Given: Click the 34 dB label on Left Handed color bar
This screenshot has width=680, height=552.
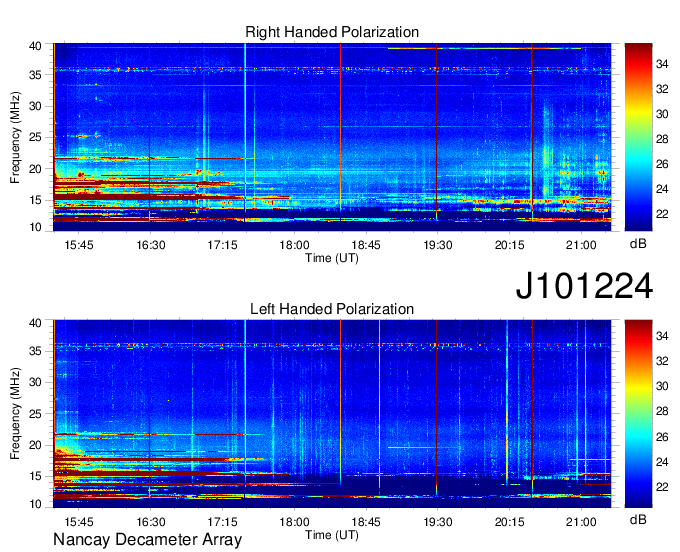Looking at the screenshot, I should pyautogui.click(x=662, y=336).
